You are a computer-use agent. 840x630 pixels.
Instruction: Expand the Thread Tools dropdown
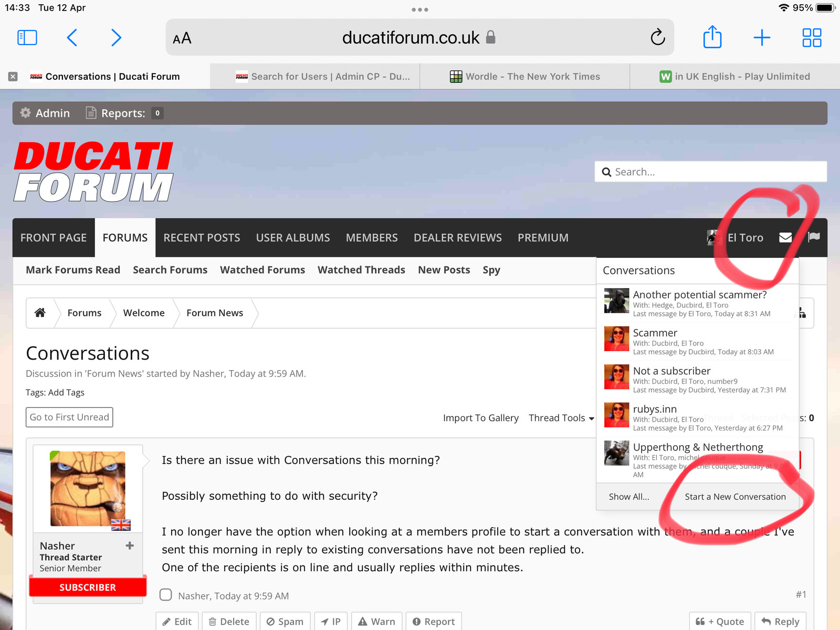click(561, 418)
